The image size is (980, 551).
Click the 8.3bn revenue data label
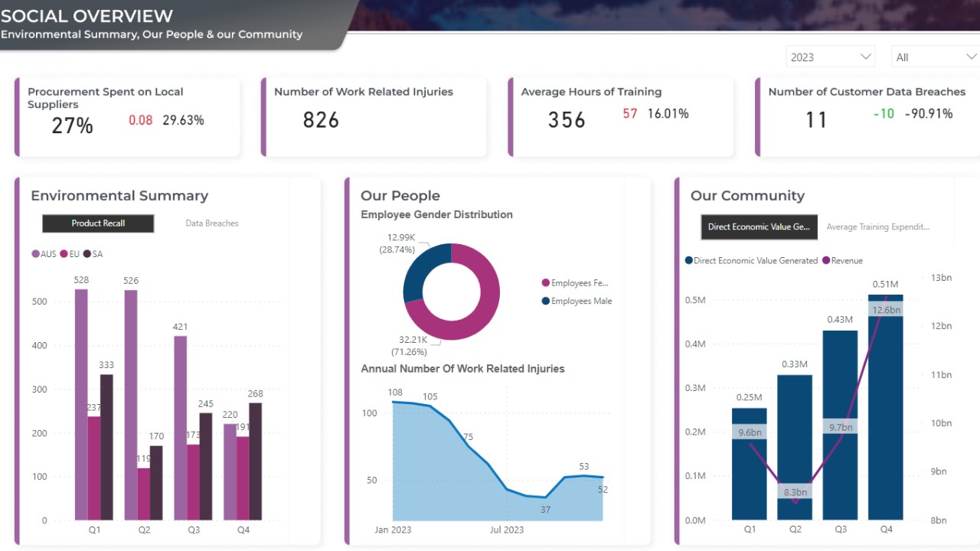pyautogui.click(x=795, y=492)
